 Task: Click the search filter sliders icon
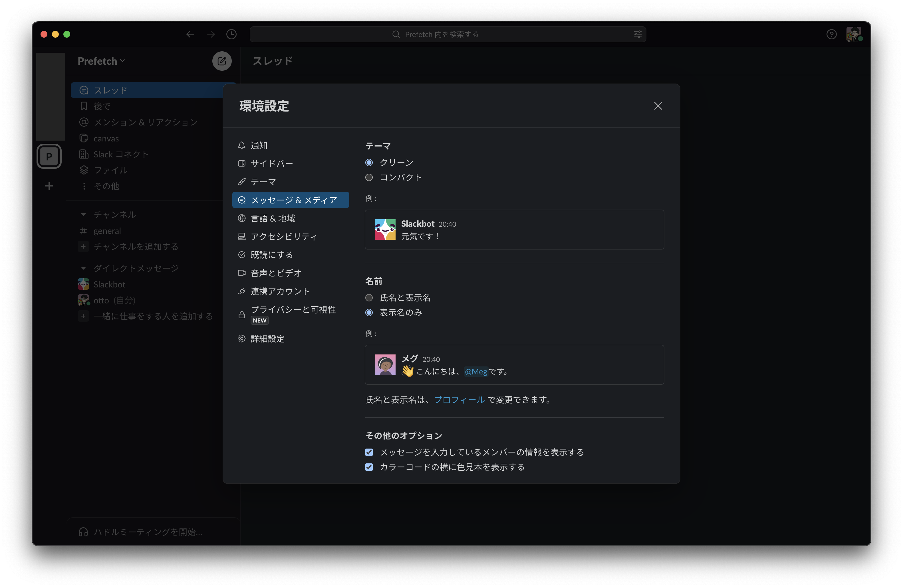(x=637, y=35)
